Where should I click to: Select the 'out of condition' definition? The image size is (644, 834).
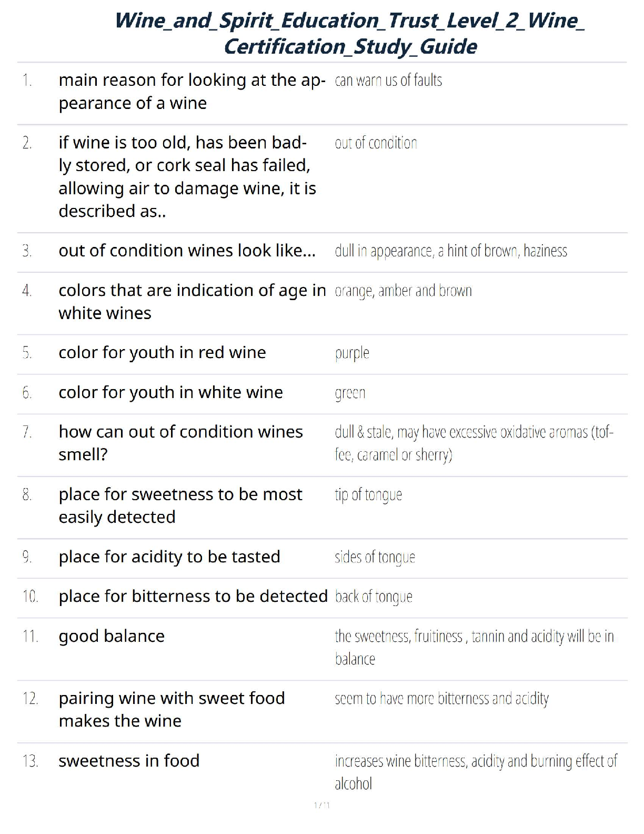tap(376, 143)
